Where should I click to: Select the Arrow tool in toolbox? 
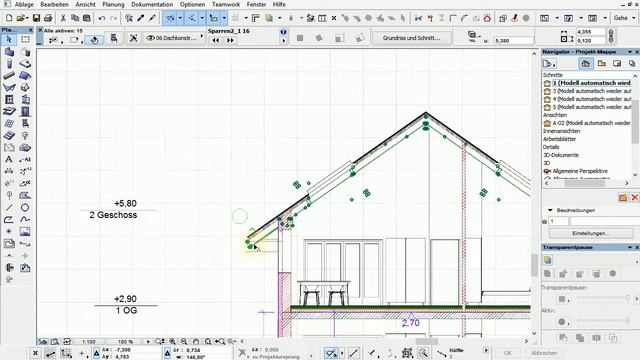click(9, 40)
